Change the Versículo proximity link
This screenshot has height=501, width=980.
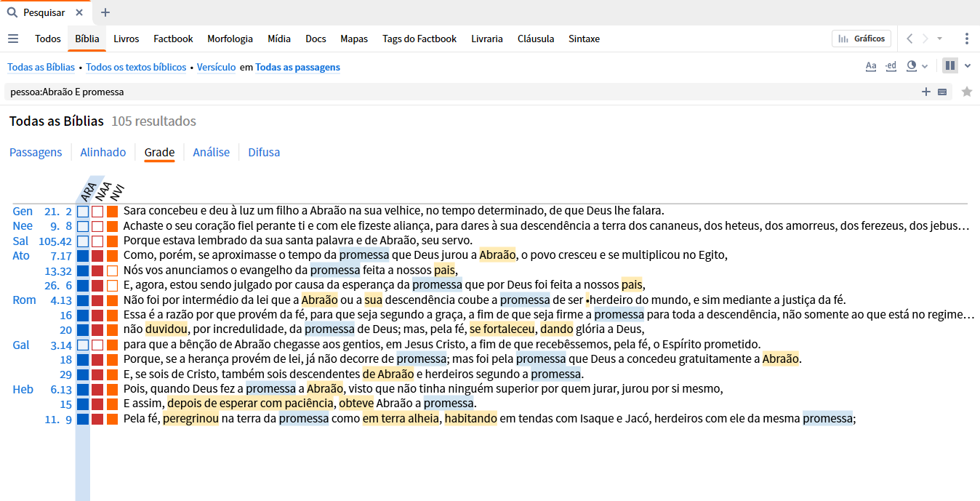click(216, 67)
